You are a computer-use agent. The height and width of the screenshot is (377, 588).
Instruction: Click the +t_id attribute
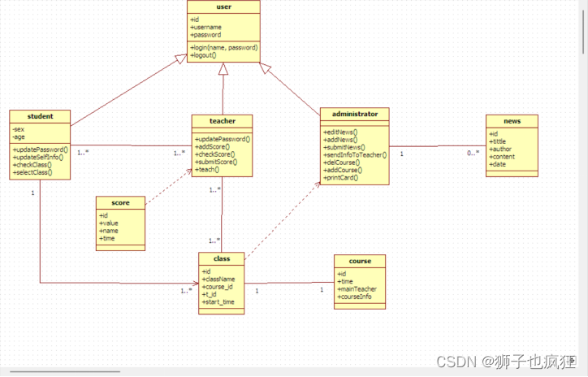[x=209, y=294]
